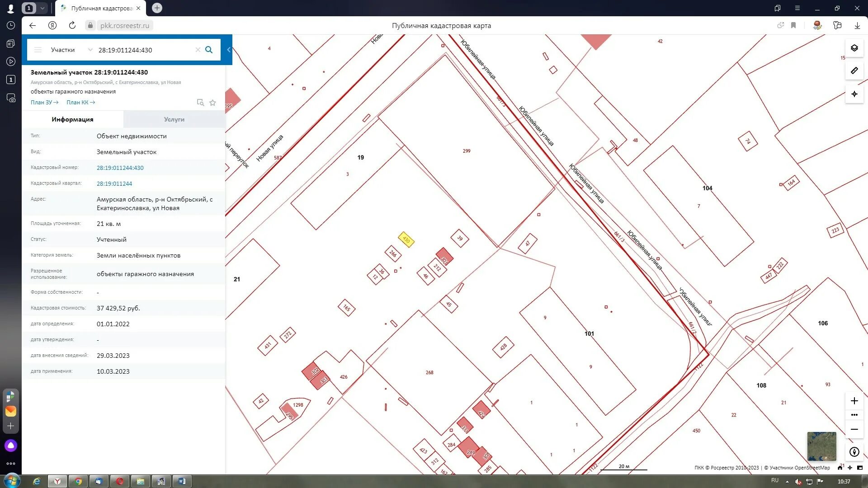Launch Alice voice assistant
868x488 pixels.
pyautogui.click(x=11, y=446)
